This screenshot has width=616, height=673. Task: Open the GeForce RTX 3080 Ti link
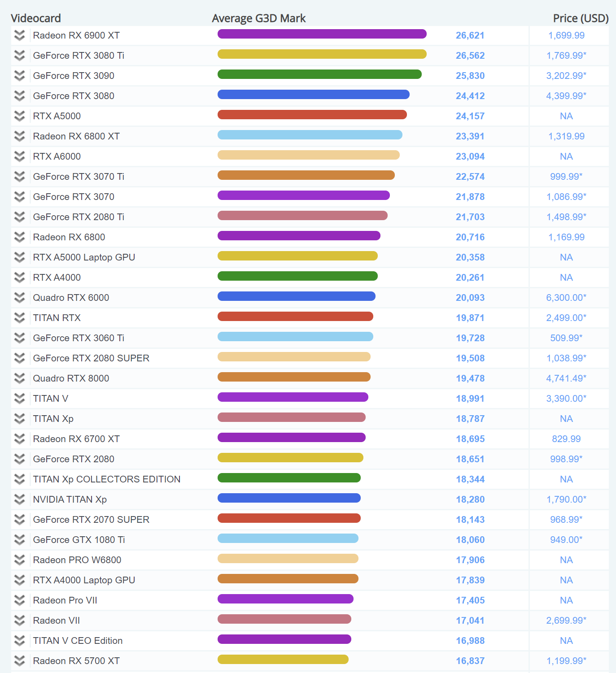tap(79, 56)
